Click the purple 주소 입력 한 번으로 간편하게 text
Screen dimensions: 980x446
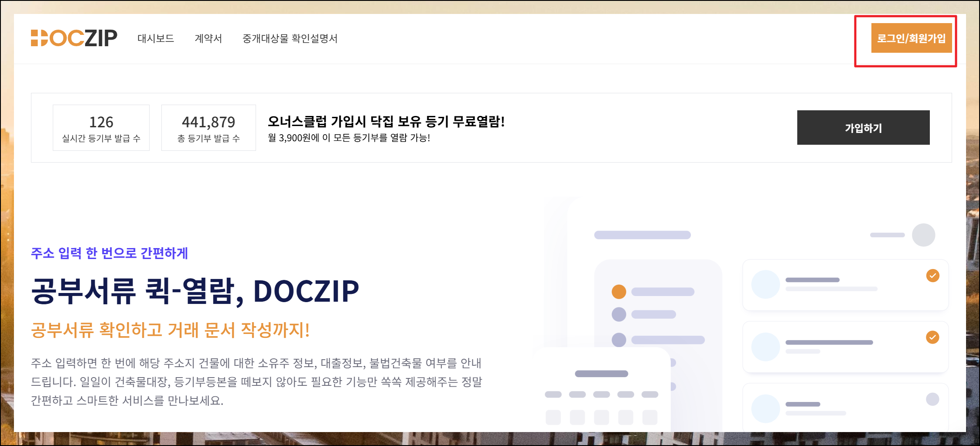[109, 253]
